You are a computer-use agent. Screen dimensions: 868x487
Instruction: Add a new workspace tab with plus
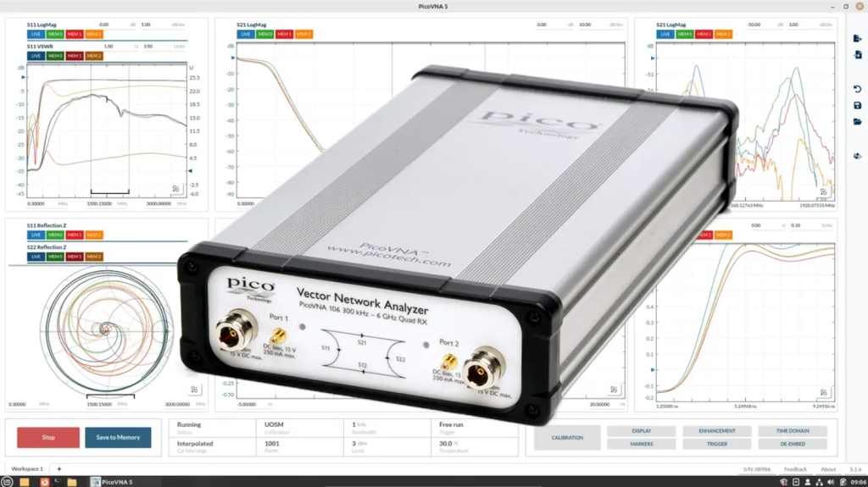[59, 468]
